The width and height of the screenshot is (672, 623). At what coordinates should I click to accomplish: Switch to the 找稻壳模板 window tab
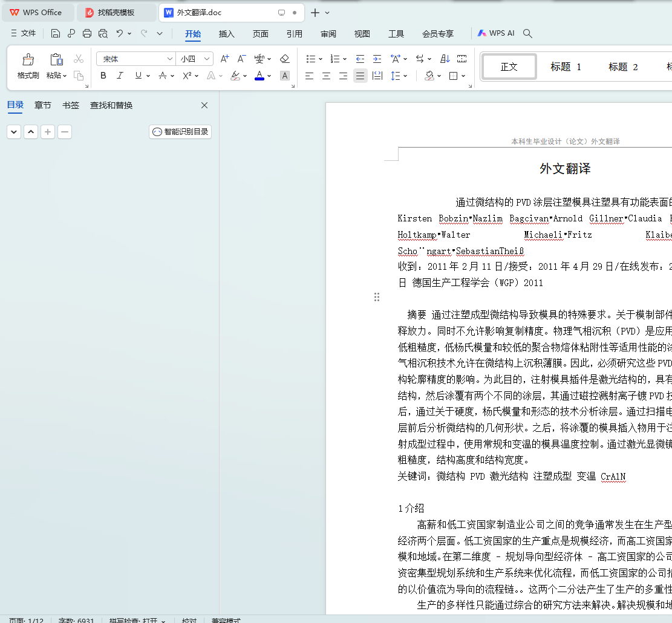click(x=116, y=13)
